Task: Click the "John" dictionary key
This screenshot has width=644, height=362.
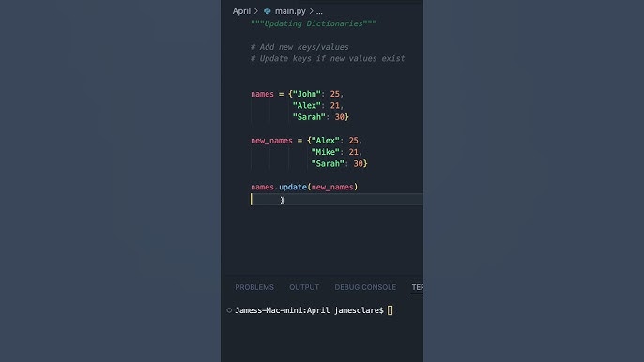Action: click(x=306, y=94)
